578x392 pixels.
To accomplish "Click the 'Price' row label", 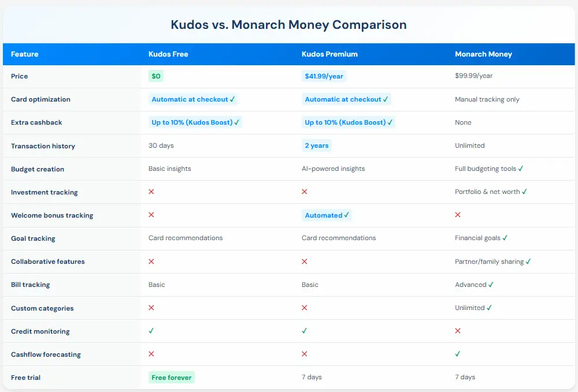I will [20, 76].
